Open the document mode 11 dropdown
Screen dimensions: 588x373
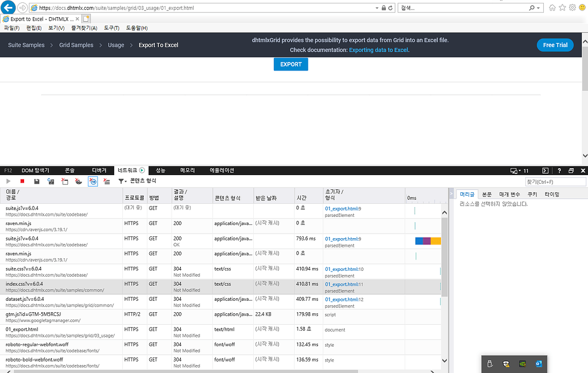[519, 170]
